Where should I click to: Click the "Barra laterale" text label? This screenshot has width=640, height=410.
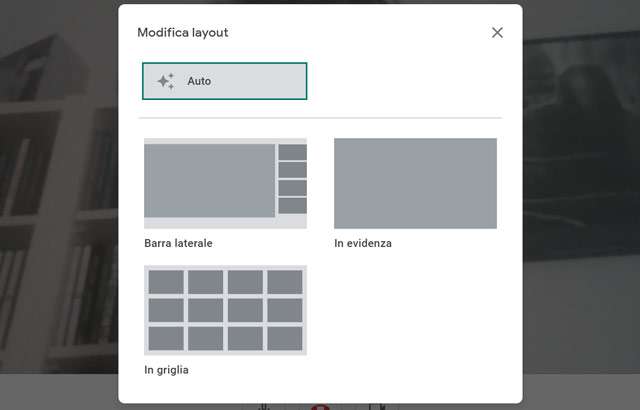[178, 243]
